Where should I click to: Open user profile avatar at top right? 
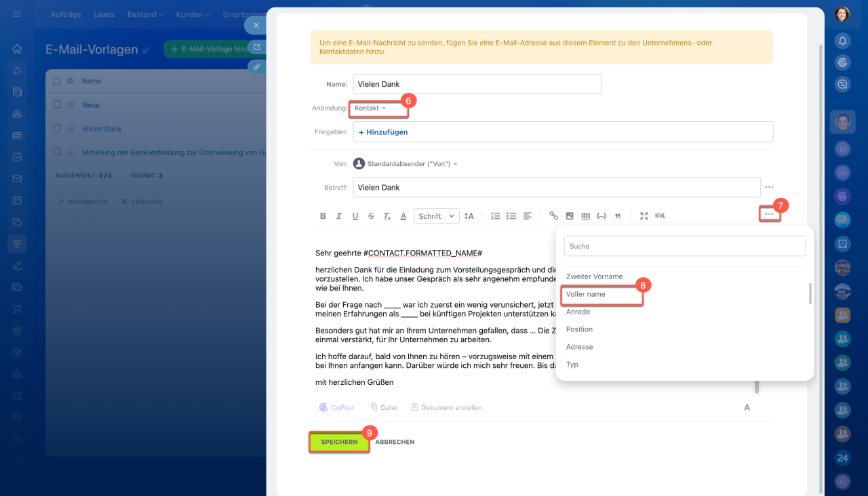(842, 14)
